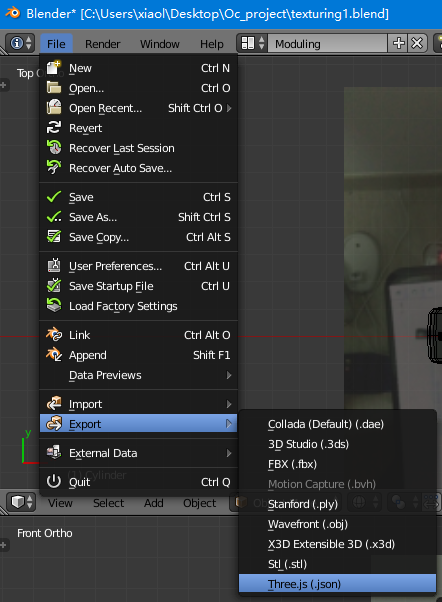The image size is (442, 602).
Task: Select Open... menu entry
Action: pyautogui.click(x=139, y=88)
